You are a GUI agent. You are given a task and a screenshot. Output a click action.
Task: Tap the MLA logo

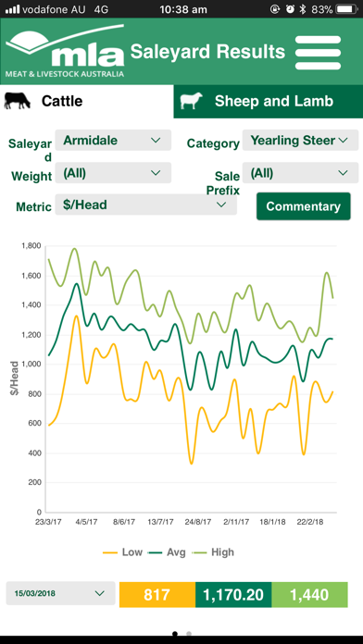65,51
